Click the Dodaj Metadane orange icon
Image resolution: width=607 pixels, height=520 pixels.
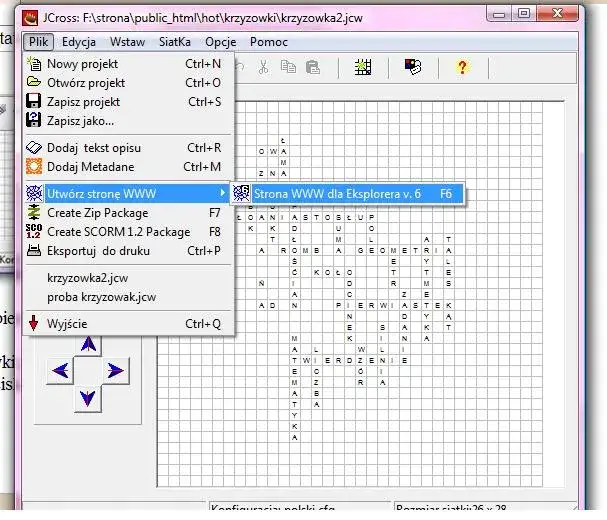click(x=34, y=166)
